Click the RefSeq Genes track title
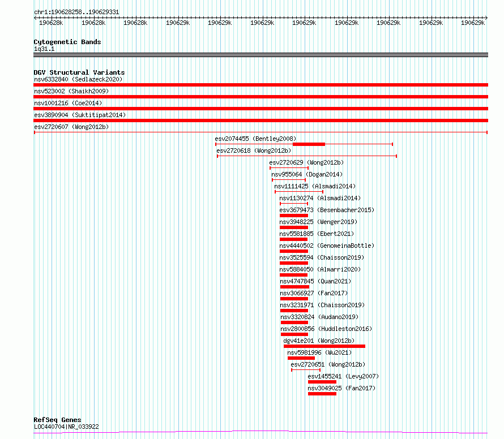Screen dimensions: 504x439 pyautogui.click(x=57, y=420)
